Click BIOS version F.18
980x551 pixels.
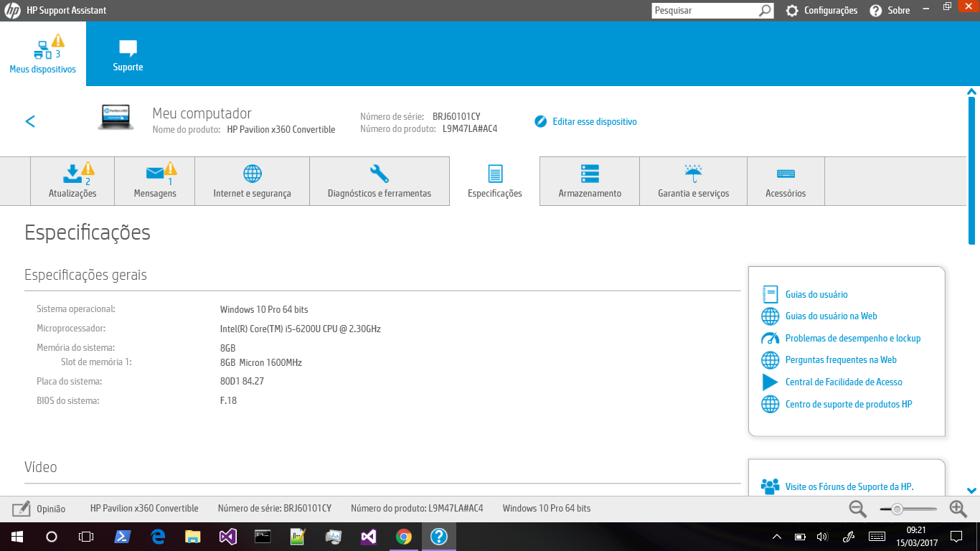click(x=228, y=400)
